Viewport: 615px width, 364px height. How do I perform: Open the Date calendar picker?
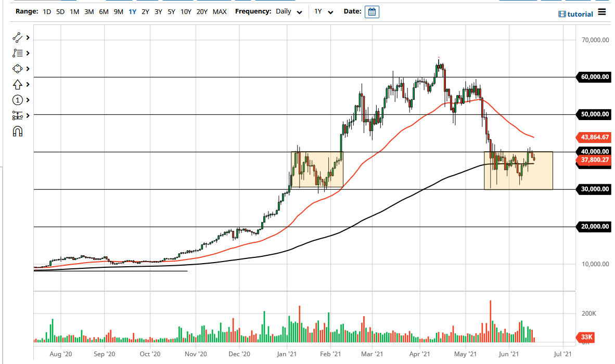(371, 11)
